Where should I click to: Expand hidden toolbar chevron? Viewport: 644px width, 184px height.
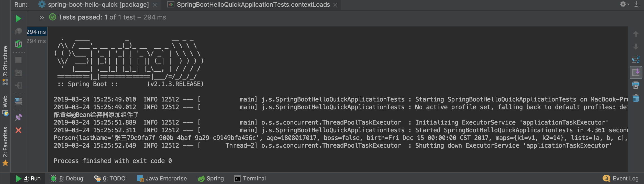pyautogui.click(x=42, y=17)
